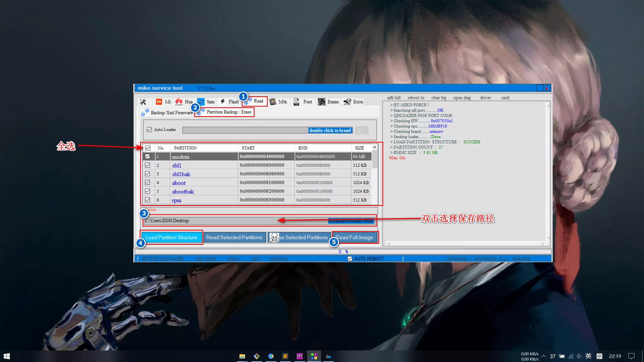Close the miko service tool window
This screenshot has height=362, width=644.
click(546, 88)
